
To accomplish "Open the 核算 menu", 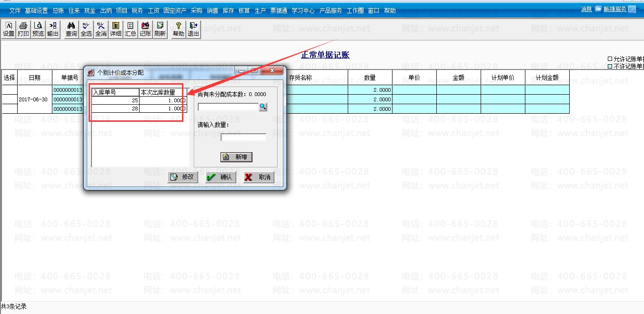I will tap(244, 10).
